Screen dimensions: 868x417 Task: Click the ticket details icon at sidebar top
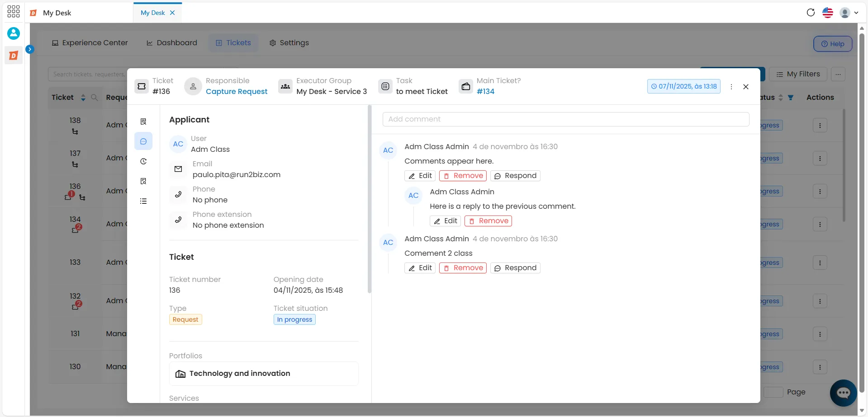pos(143,122)
